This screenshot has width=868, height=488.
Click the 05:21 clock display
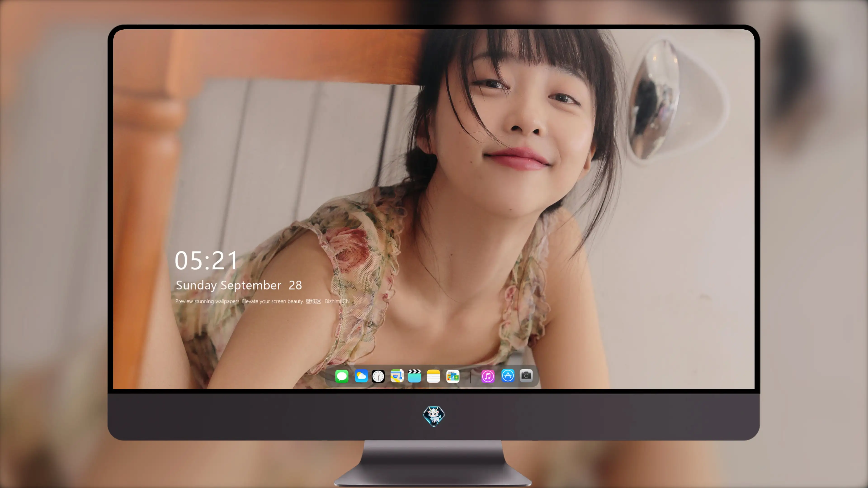click(x=206, y=260)
